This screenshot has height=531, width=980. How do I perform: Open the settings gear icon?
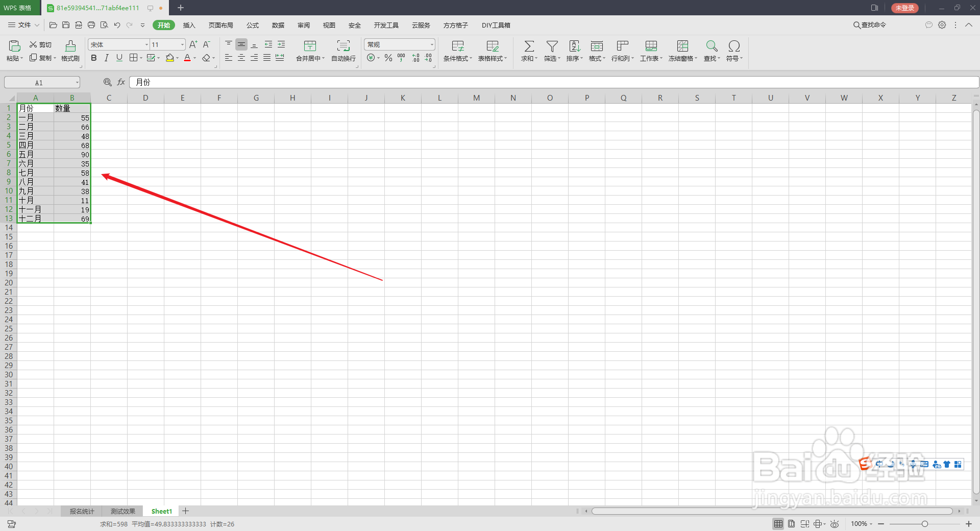tap(942, 25)
